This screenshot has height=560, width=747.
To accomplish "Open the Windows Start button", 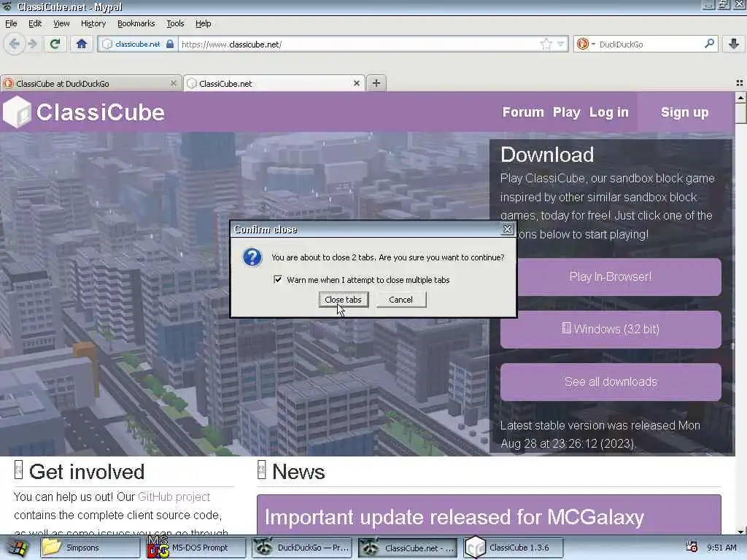I will click(16, 548).
